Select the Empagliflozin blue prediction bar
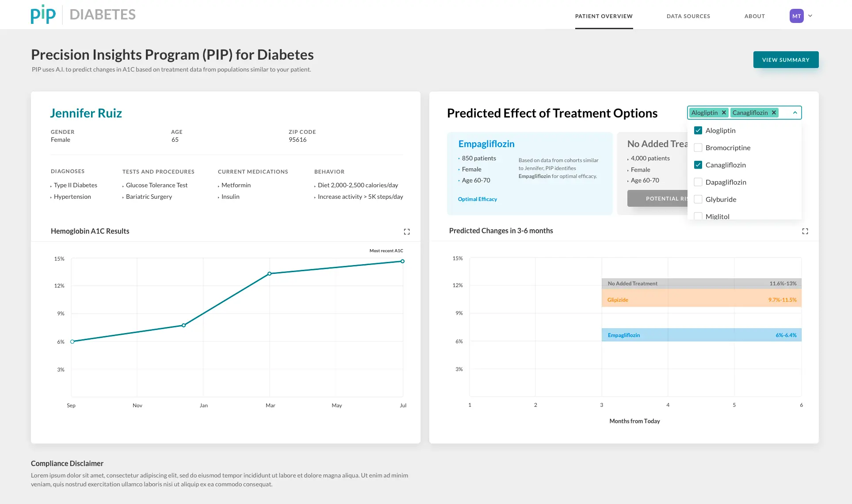 pos(701,335)
